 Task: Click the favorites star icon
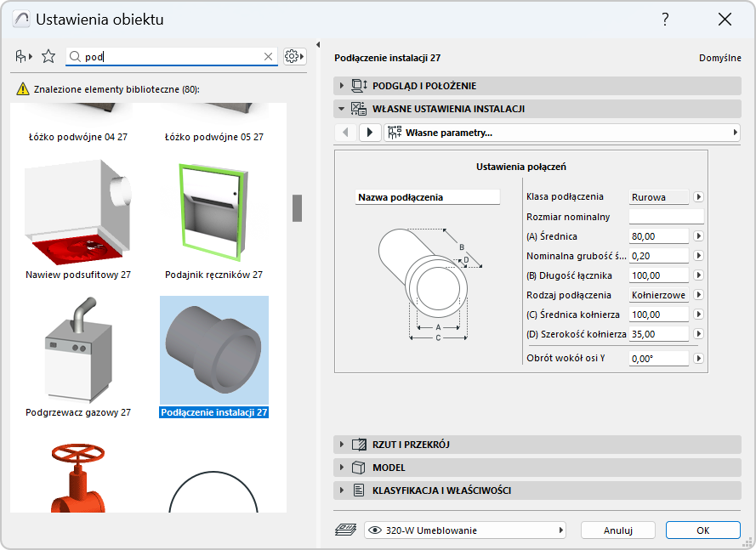(48, 57)
